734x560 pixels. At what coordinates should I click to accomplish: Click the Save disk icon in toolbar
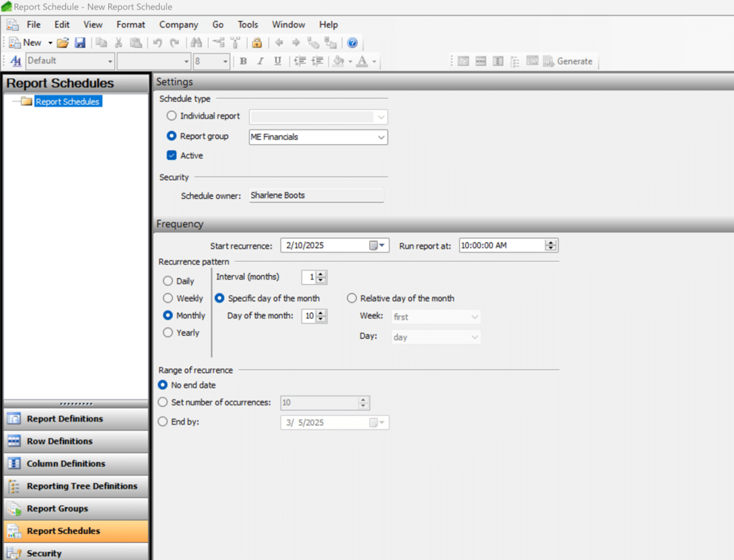click(x=80, y=43)
